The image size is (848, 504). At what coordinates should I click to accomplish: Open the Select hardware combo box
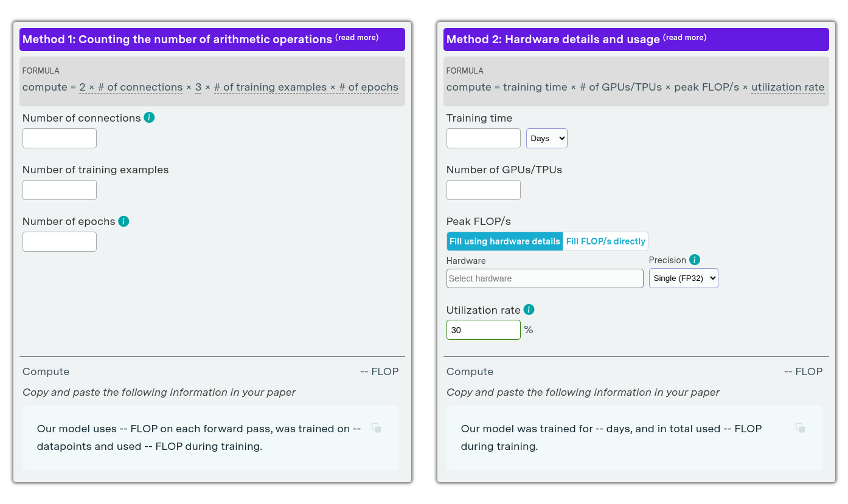pos(544,278)
